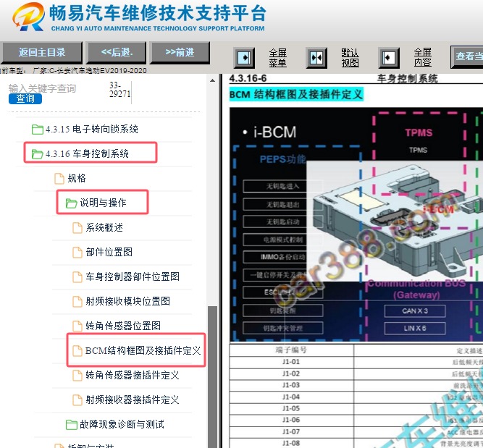Click the full-screen content (全屏内容) icon

(x=389, y=58)
